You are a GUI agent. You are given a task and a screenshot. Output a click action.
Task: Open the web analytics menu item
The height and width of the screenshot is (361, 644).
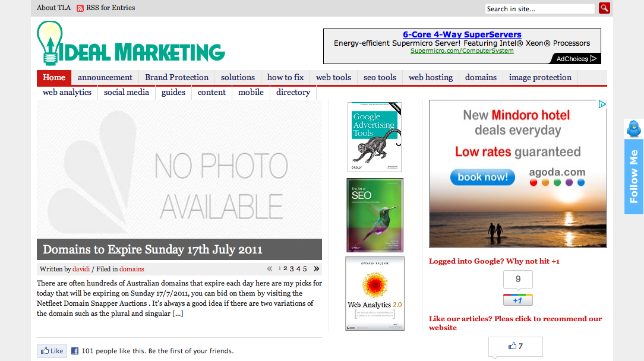point(67,93)
